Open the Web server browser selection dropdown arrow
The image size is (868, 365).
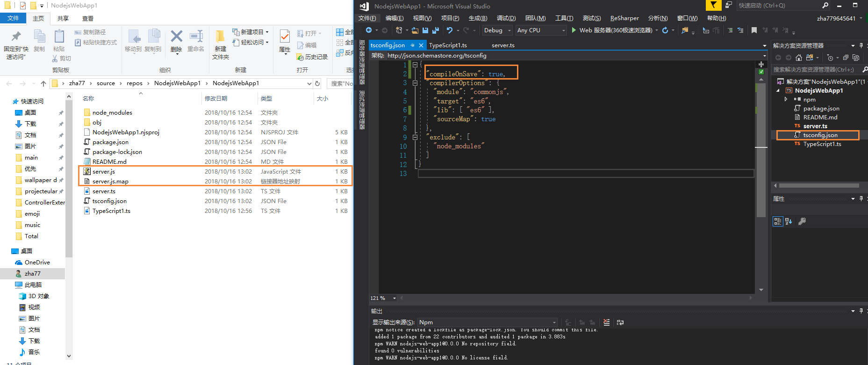click(657, 30)
